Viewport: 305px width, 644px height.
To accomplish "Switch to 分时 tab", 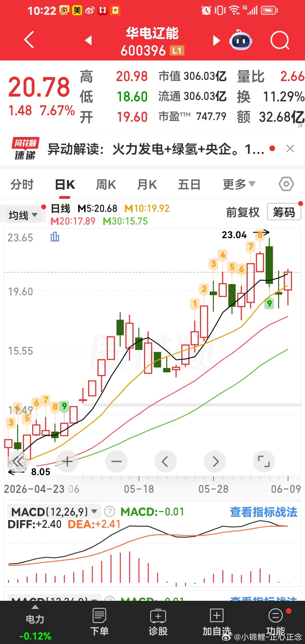I will pos(22,185).
